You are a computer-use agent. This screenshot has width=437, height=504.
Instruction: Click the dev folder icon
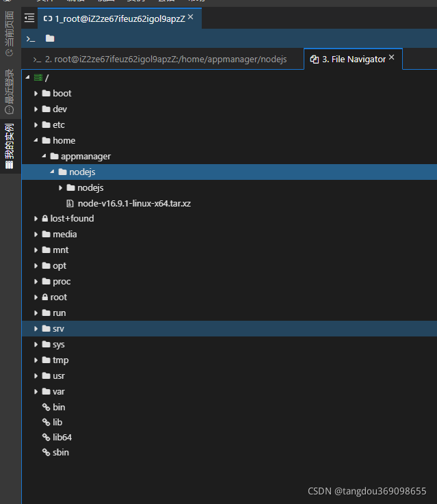pos(47,109)
